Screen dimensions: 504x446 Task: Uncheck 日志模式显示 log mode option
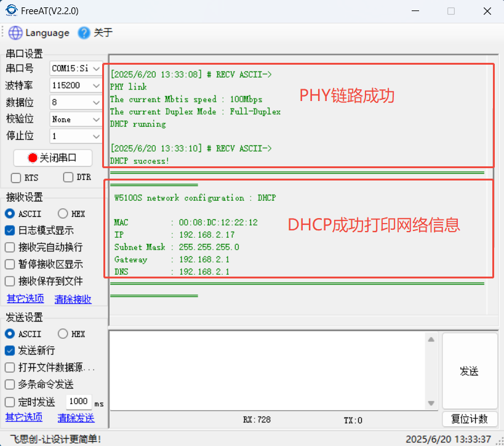coord(10,230)
